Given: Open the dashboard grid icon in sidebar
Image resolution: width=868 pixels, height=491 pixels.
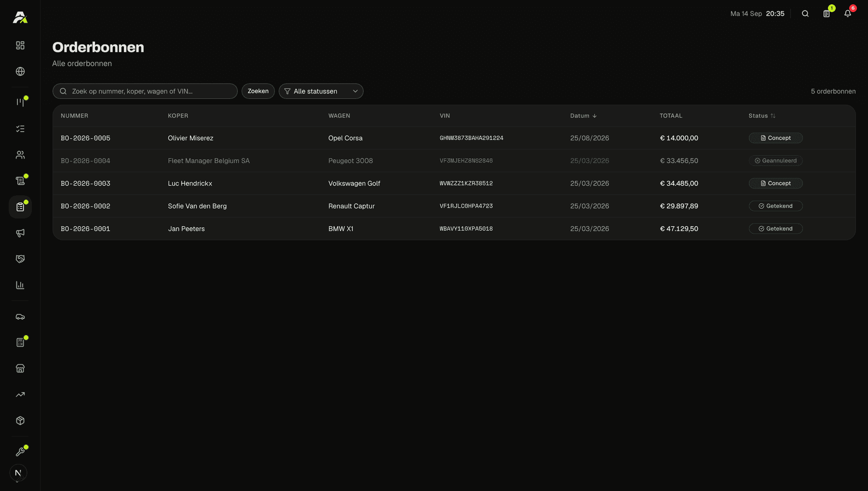Looking at the screenshot, I should (20, 45).
